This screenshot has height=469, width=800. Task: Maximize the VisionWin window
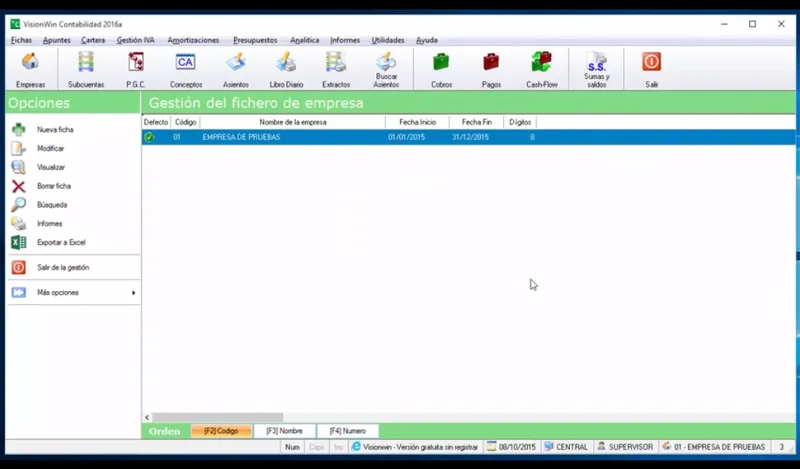pyautogui.click(x=753, y=24)
